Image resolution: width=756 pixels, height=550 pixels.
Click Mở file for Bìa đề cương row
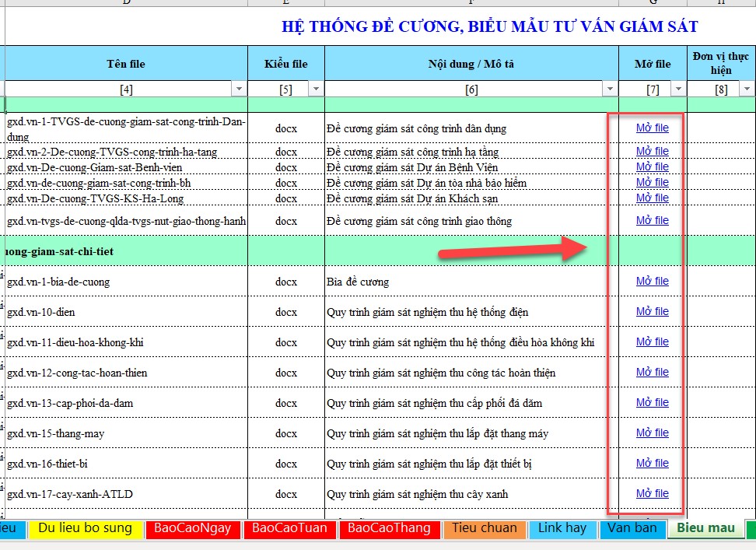coord(652,281)
